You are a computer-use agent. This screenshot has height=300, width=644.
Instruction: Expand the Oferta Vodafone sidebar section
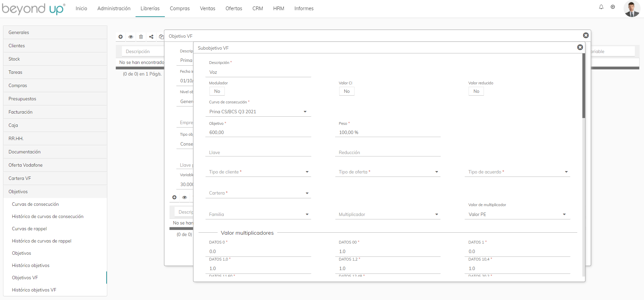55,165
